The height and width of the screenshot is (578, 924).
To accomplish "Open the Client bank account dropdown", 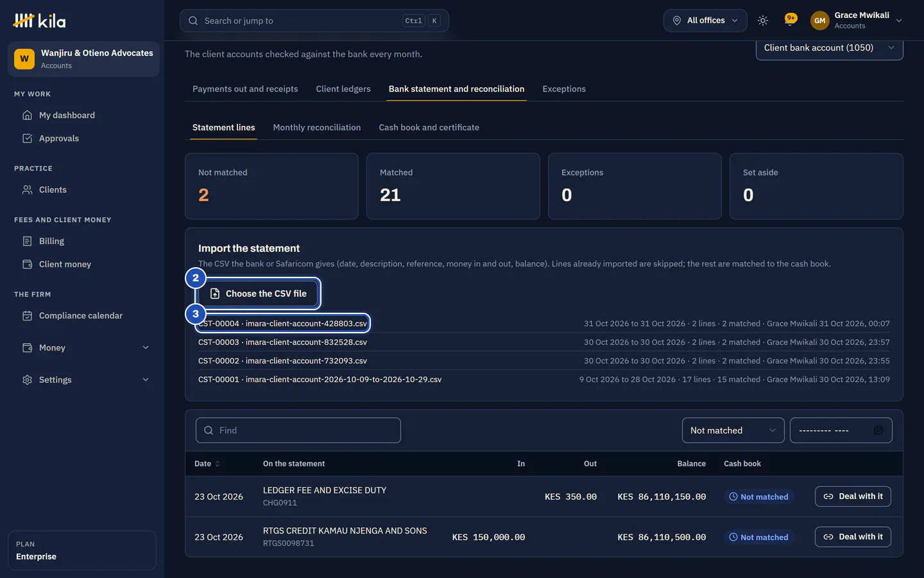I will click(829, 48).
